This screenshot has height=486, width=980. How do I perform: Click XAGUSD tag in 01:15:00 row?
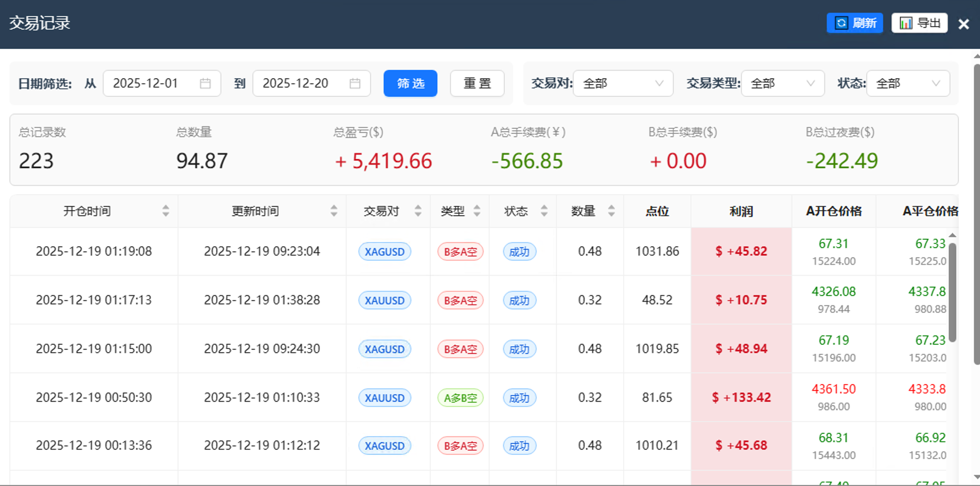384,349
